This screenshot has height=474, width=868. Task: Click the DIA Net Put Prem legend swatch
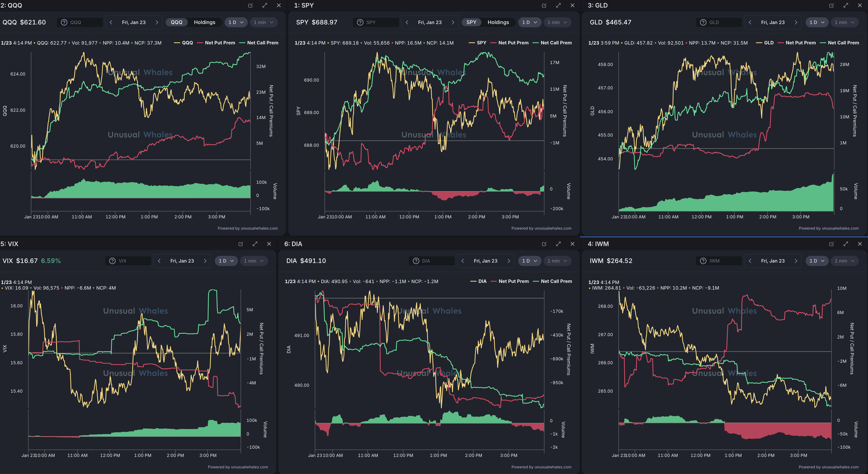click(x=494, y=281)
